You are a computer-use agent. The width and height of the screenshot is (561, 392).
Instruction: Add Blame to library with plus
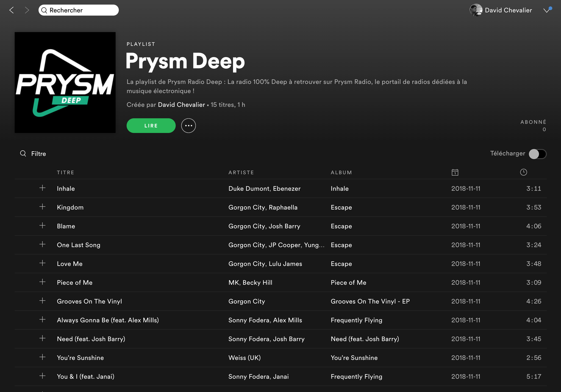pos(42,225)
